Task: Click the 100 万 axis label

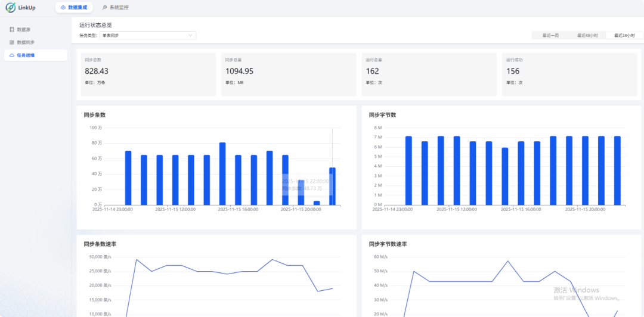Action: click(x=96, y=128)
